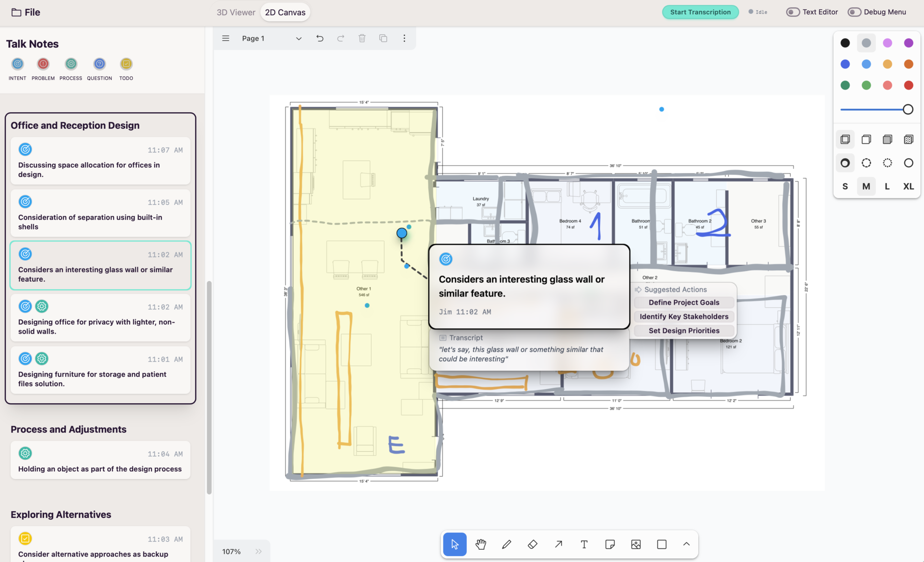924x562 pixels.
Task: Click Define Project Goals suggested action
Action: [x=683, y=303]
